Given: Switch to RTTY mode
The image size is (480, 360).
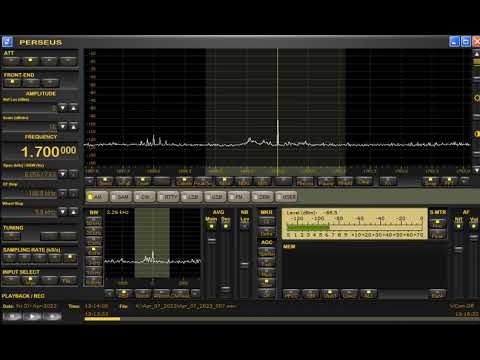Looking at the screenshot, I should tap(168, 197).
